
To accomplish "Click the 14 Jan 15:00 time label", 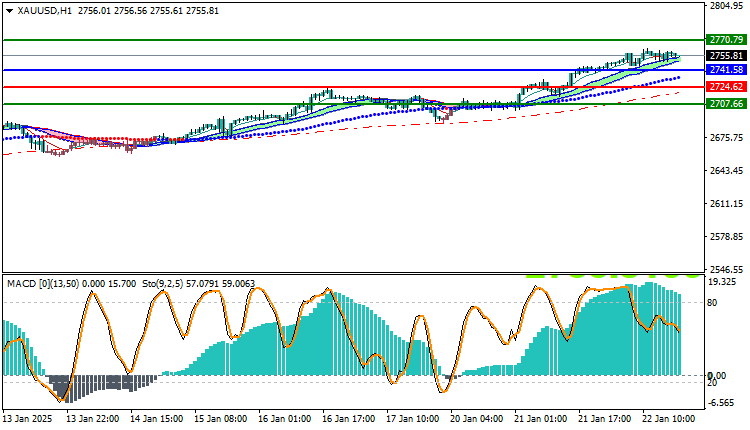I will 156,419.
